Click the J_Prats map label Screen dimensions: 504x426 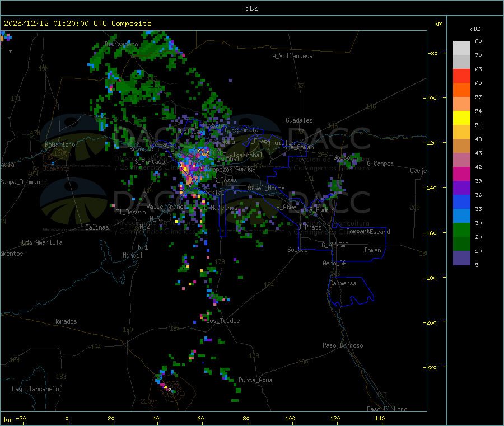[x=310, y=227]
